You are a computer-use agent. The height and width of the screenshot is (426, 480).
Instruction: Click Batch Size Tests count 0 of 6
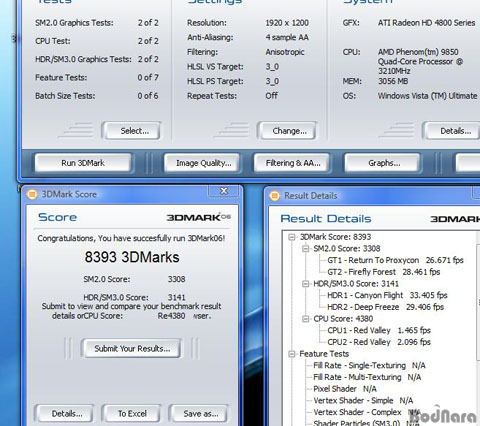coord(148,96)
